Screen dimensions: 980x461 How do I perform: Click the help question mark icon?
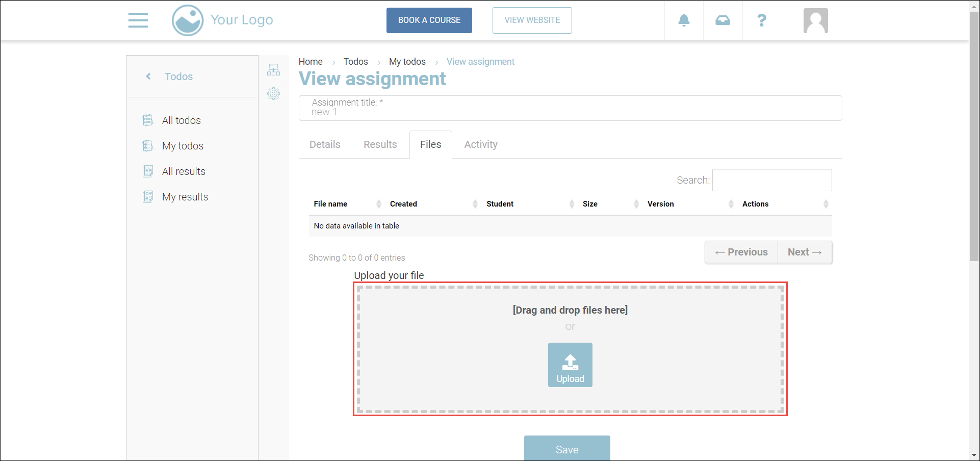[762, 20]
